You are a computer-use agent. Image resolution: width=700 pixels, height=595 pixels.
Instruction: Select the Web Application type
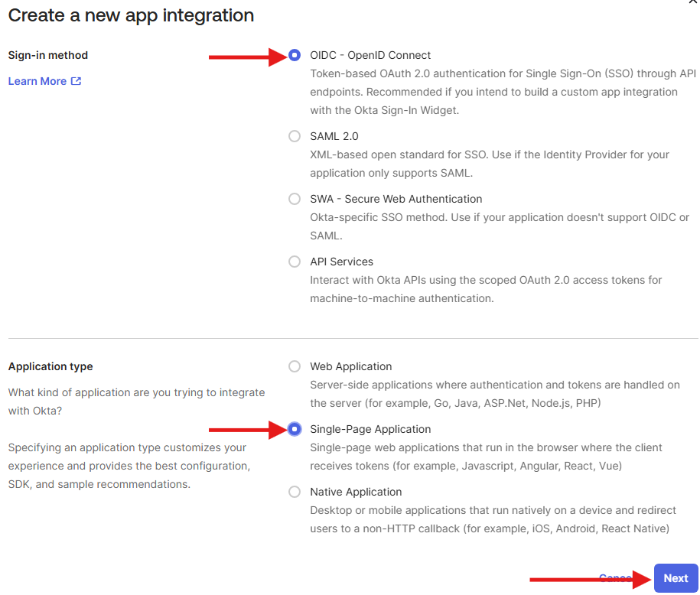[295, 366]
